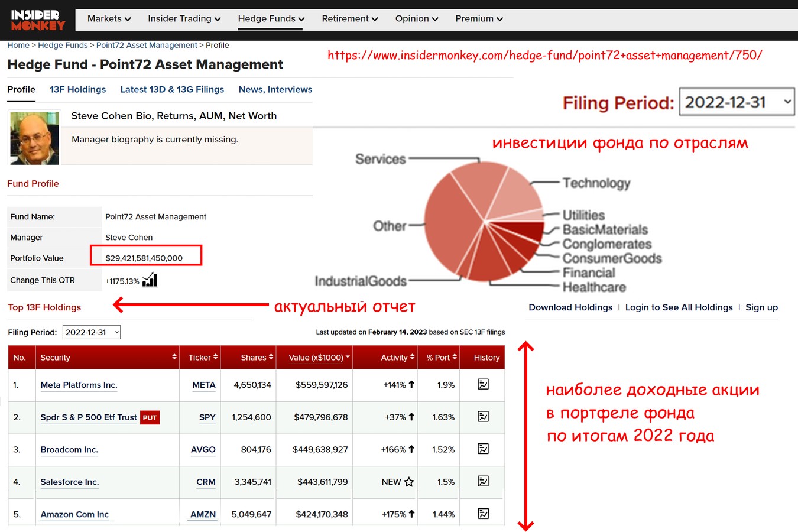Open history chart for Salesforce Inc.
The width and height of the screenshot is (798, 532).
click(x=483, y=481)
